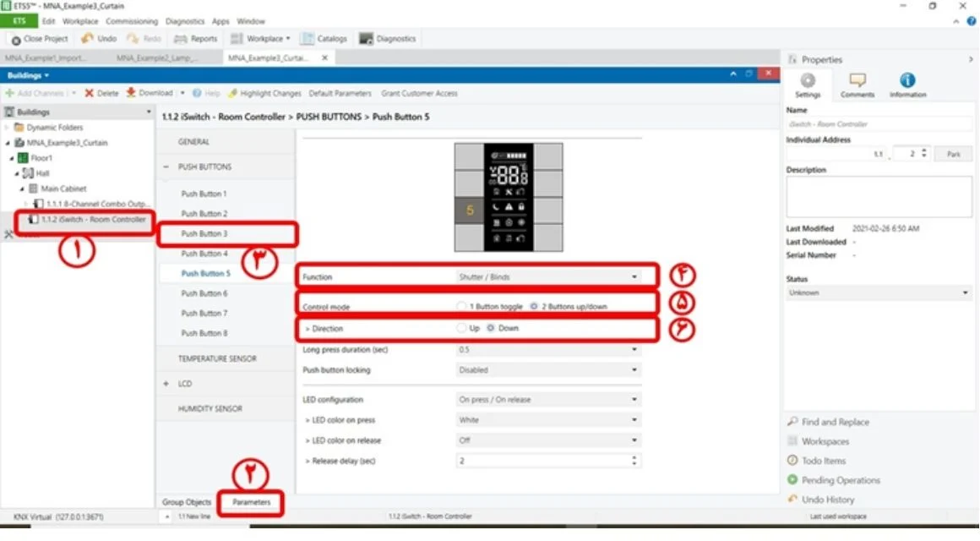Switch to the Parameters tab
Image resolution: width=980 pixels, height=541 pixels.
tap(251, 502)
